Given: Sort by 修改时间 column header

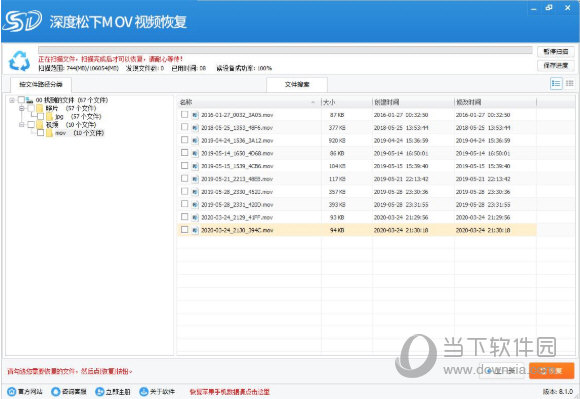Looking at the screenshot, I should tap(495, 102).
